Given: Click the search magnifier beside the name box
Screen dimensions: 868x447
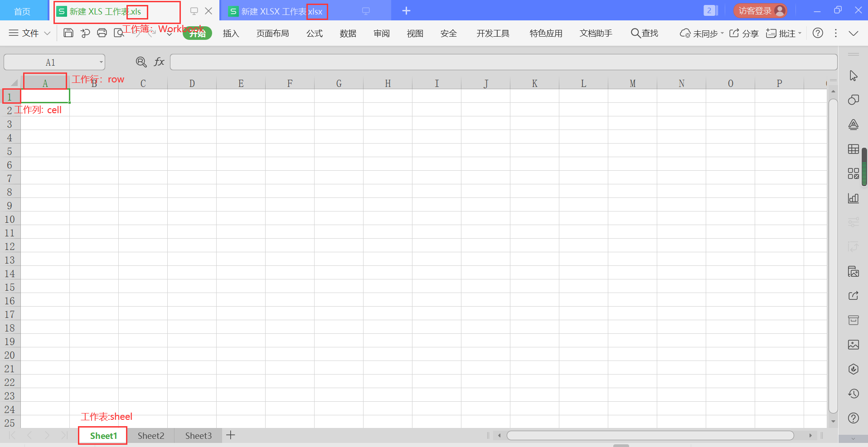Looking at the screenshot, I should (141, 62).
